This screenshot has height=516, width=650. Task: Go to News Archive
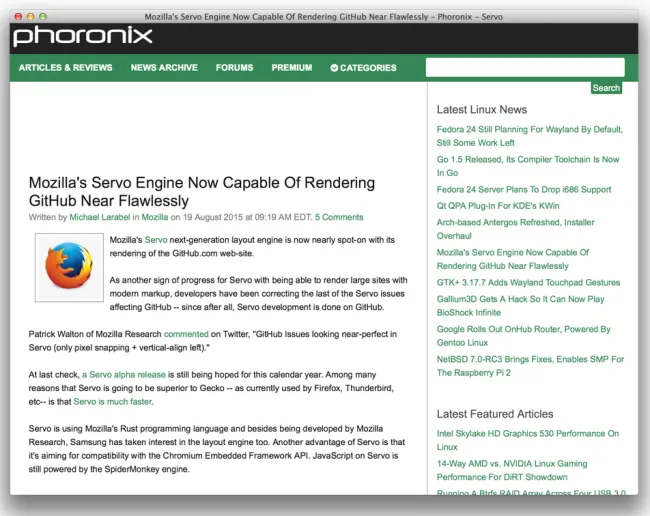click(164, 68)
